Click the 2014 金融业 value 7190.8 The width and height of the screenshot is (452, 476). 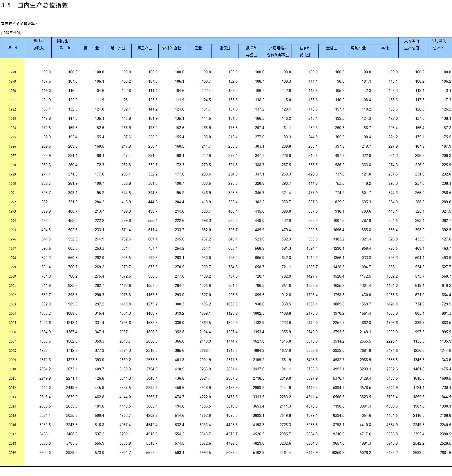click(x=339, y=406)
